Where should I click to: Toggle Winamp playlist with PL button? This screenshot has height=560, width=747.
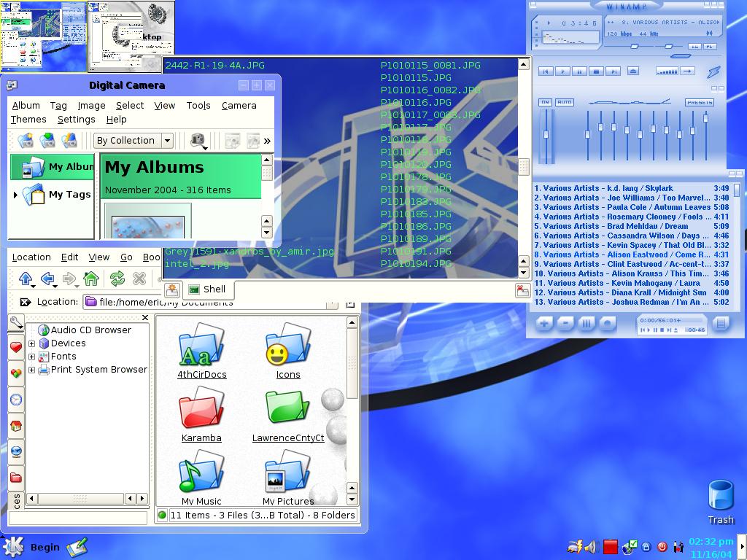(x=709, y=46)
